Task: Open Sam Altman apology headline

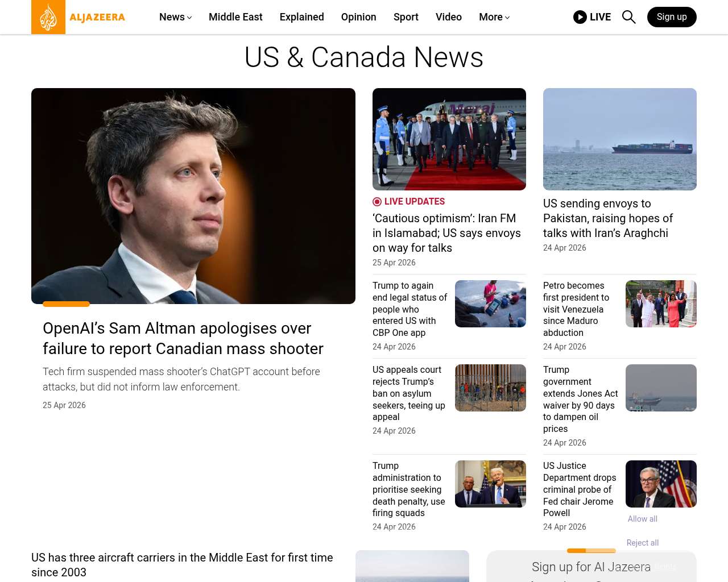Action: tap(183, 338)
